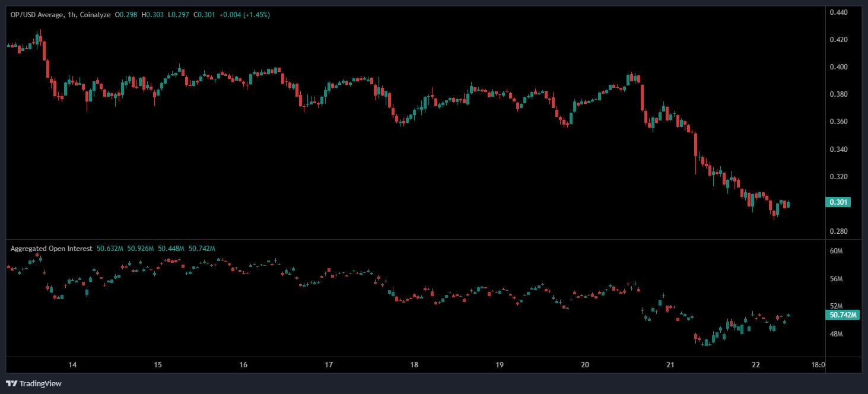The image size is (868, 394).
Task: Click the +0.004 (+1.45%) change value
Action: pos(244,14)
